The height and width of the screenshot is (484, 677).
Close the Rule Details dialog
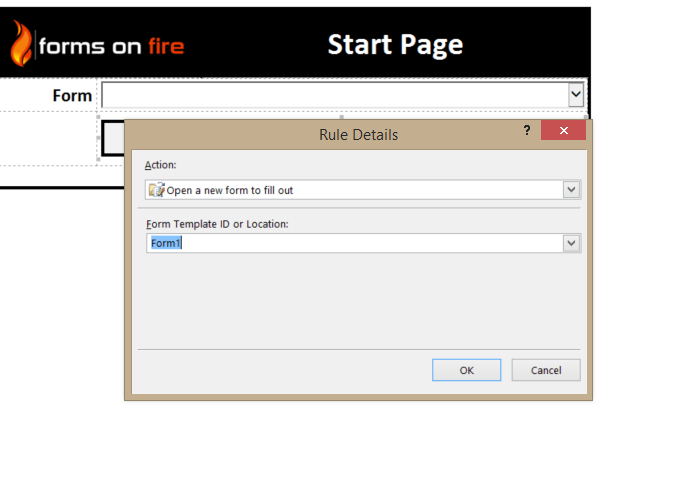(563, 130)
